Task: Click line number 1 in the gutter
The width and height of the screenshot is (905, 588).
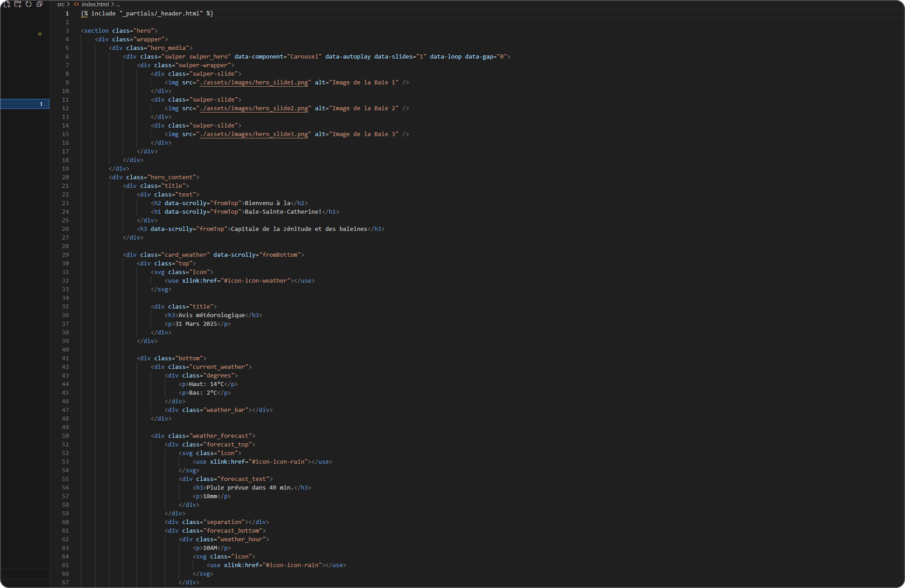Action: 67,14
